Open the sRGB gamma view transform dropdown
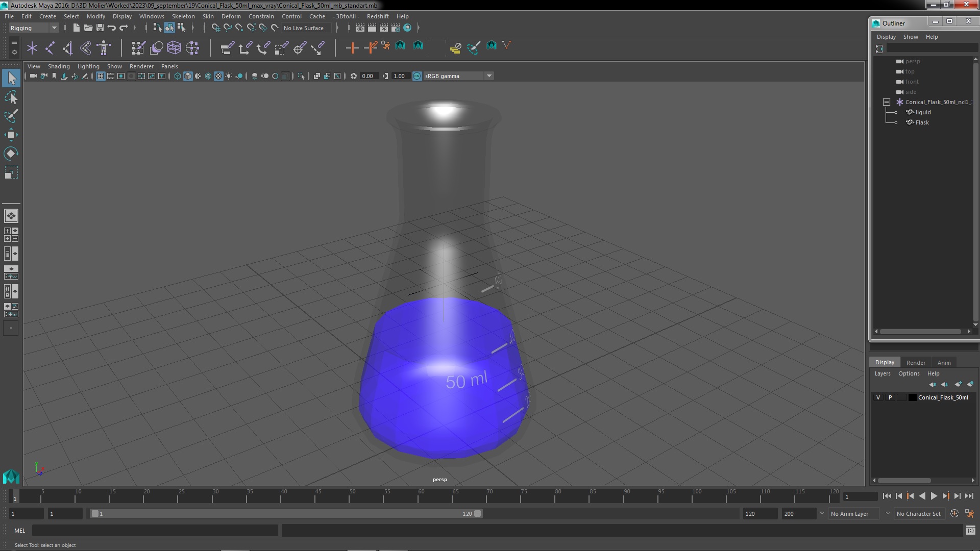The width and height of the screenshot is (980, 551). pos(458,76)
